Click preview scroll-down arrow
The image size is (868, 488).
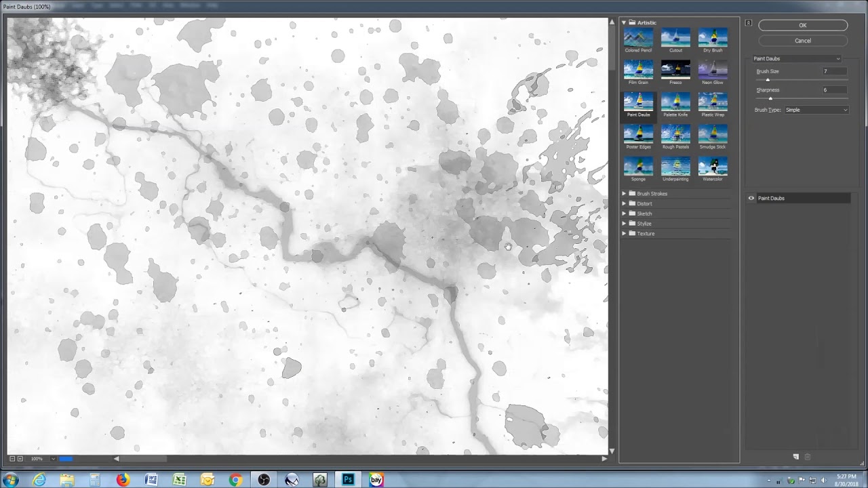click(x=612, y=451)
